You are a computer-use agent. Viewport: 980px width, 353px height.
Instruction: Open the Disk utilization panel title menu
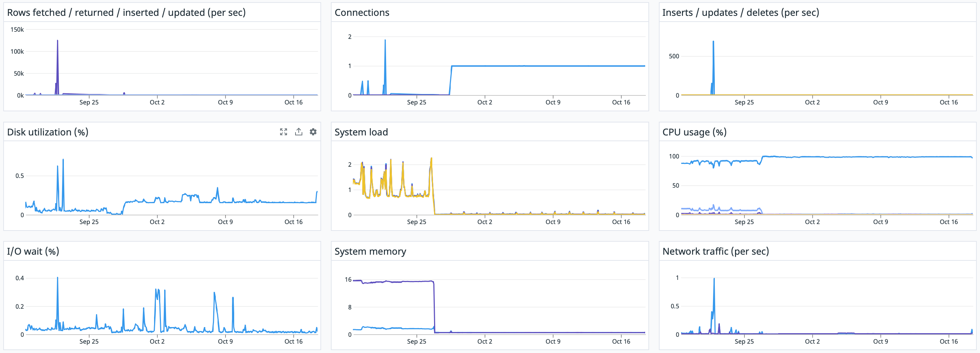click(47, 132)
